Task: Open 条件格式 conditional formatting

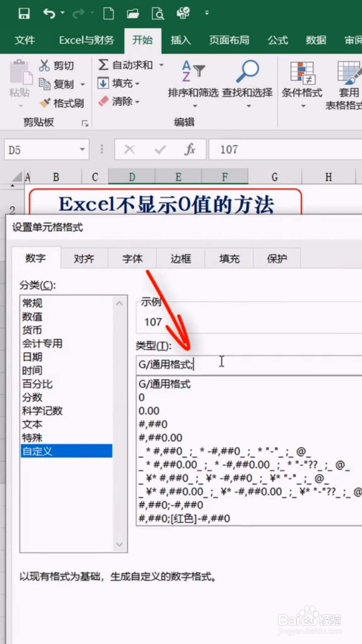Action: [302, 85]
